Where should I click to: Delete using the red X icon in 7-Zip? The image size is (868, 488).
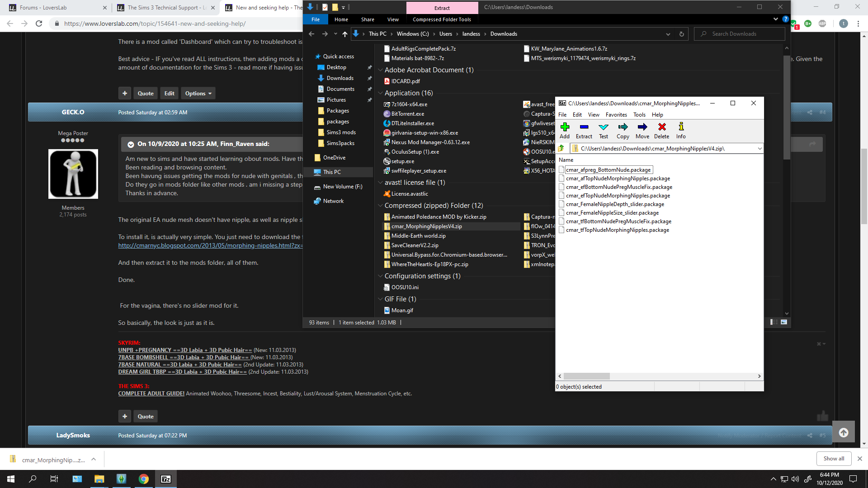(x=662, y=130)
